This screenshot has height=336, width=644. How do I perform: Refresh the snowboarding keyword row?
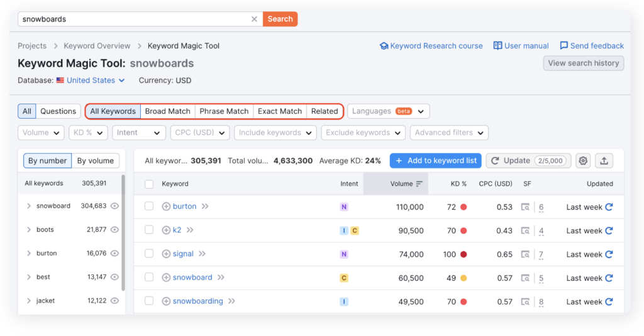click(609, 301)
